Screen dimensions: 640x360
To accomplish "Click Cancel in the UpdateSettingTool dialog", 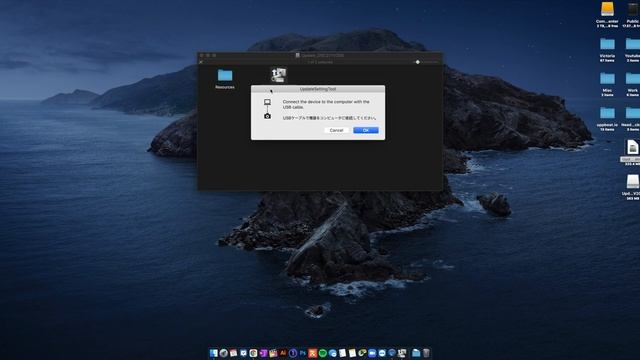I will pos(336,130).
